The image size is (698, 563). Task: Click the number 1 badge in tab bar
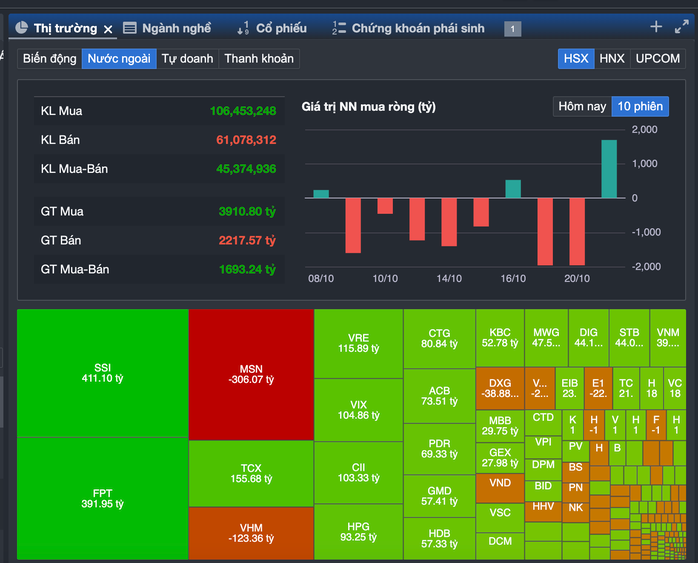[x=513, y=29]
